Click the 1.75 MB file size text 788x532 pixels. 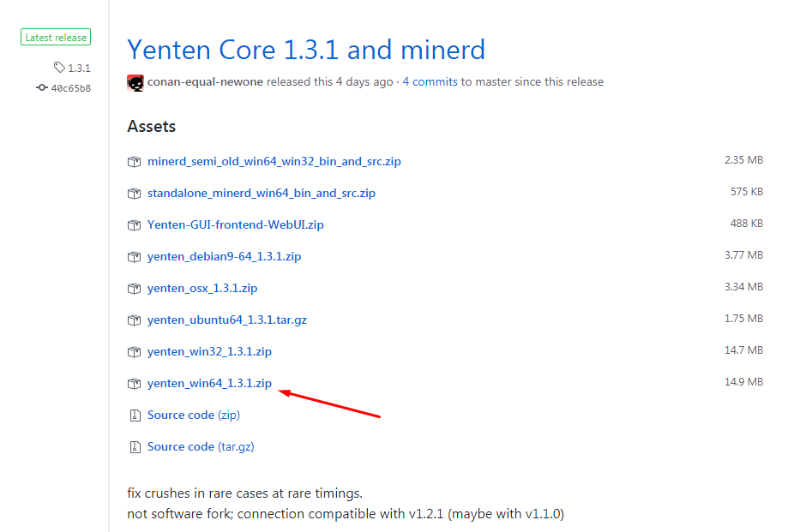[x=743, y=318]
